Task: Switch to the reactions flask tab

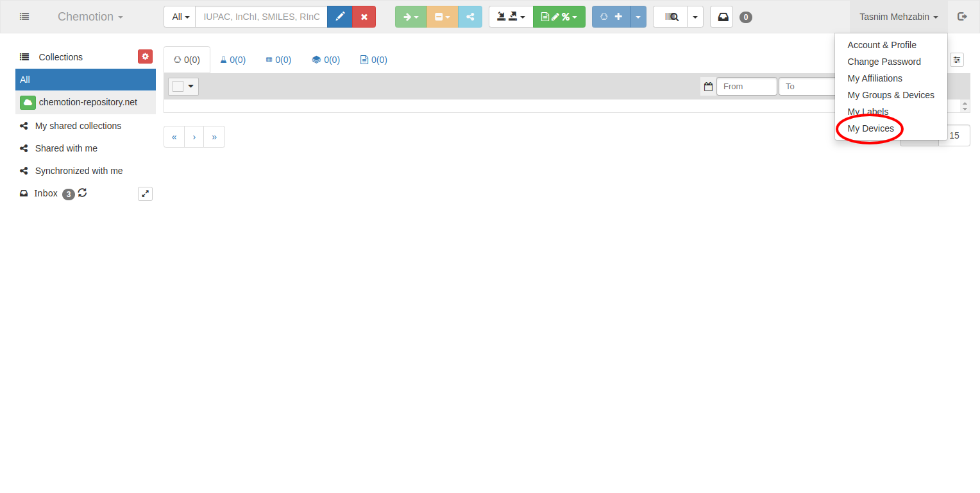Action: tap(233, 60)
